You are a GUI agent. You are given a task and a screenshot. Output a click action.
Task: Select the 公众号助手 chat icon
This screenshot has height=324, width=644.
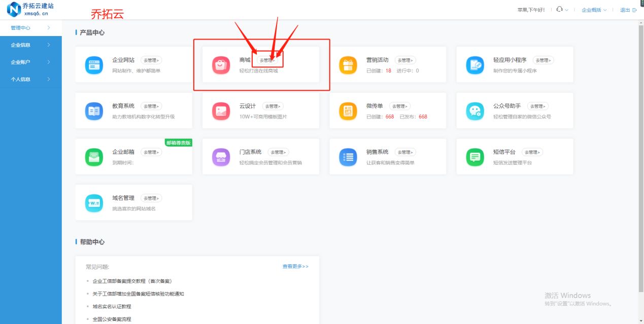(x=474, y=111)
